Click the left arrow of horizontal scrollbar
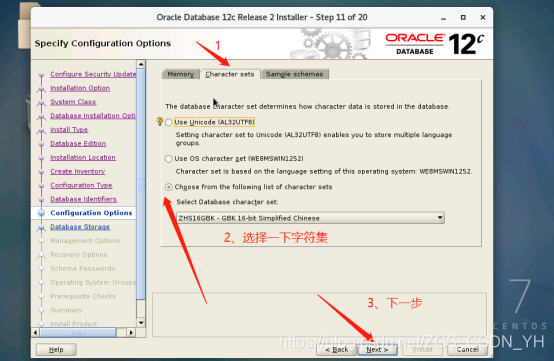The height and width of the screenshot is (361, 554). tap(35, 332)
